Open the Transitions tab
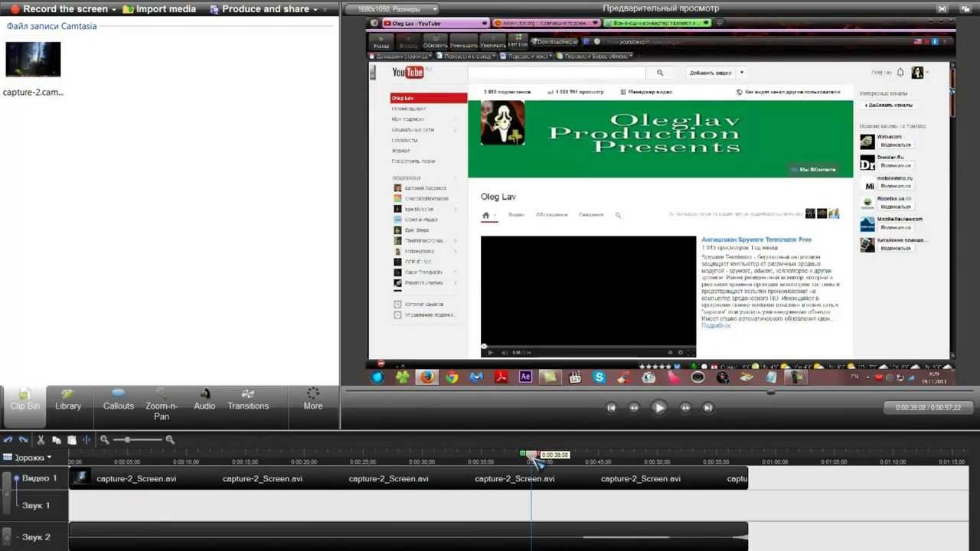This screenshot has height=551, width=980. [x=248, y=399]
